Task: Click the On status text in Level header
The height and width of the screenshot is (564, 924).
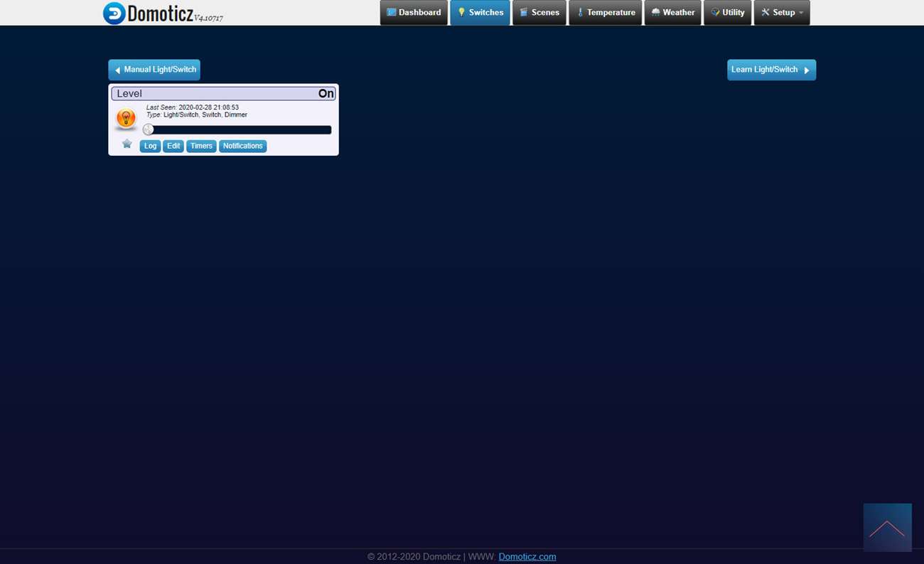Action: tap(326, 94)
